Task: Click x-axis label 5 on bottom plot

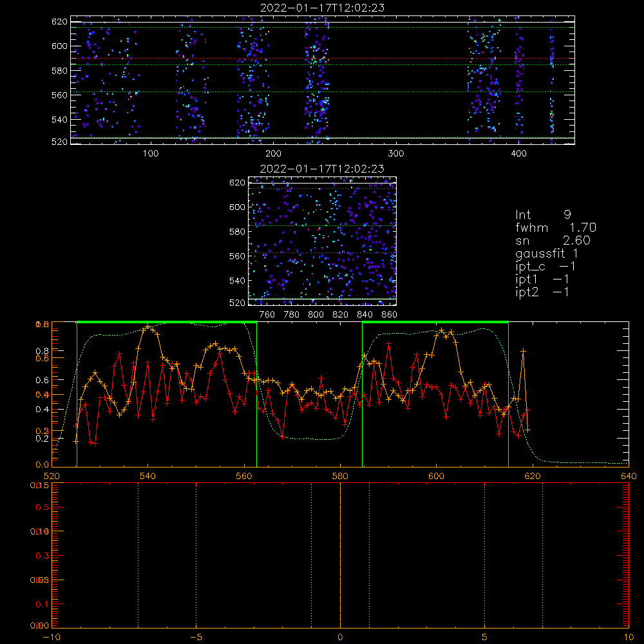Action: coord(485,638)
